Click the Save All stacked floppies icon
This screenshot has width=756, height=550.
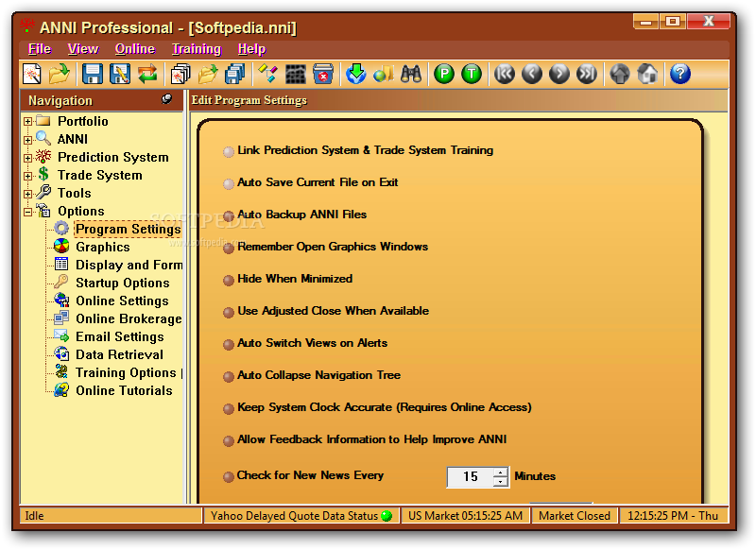click(x=235, y=75)
